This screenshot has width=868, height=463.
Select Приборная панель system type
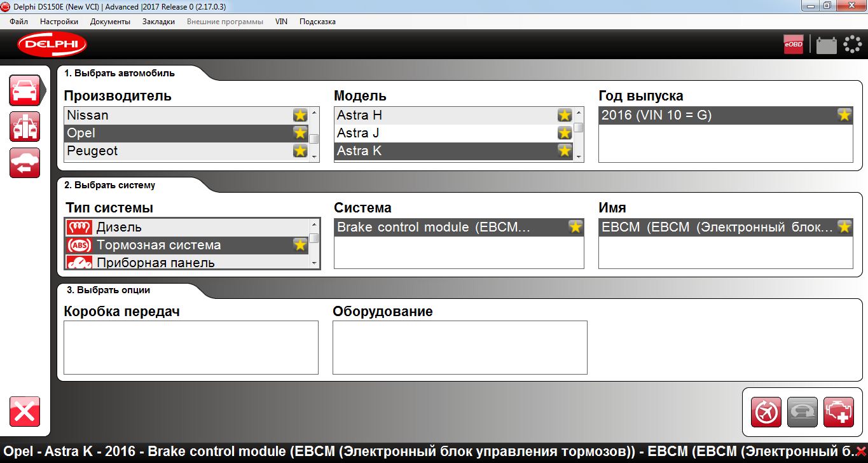point(186,262)
